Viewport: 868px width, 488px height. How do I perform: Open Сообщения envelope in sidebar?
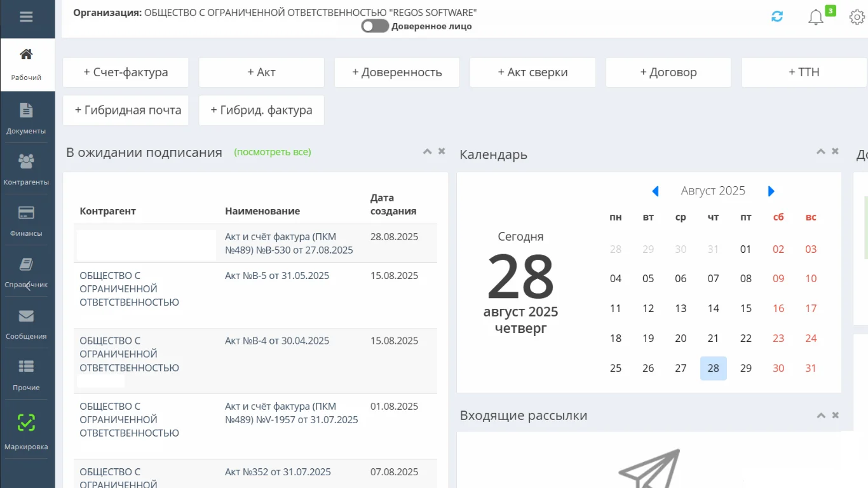pos(26,323)
